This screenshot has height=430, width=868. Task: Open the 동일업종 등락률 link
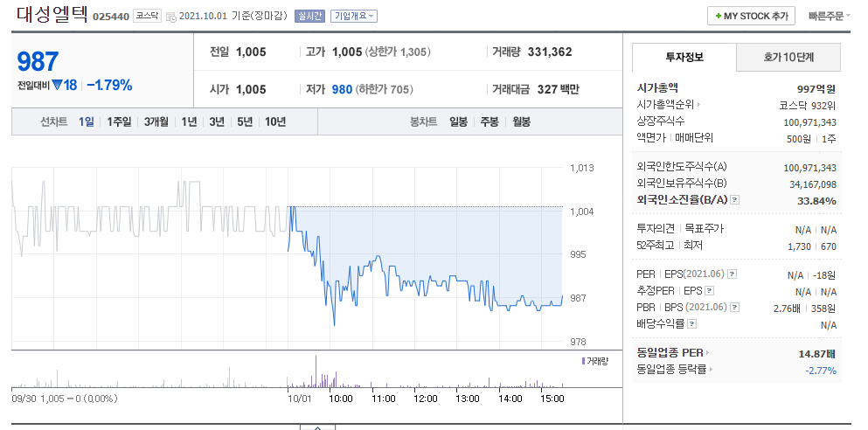coord(672,369)
